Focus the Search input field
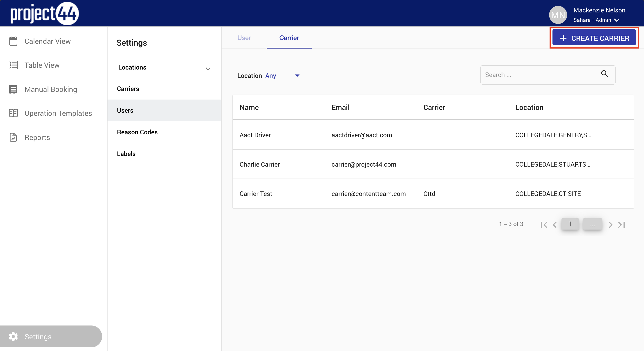The image size is (644, 351). 548,75
